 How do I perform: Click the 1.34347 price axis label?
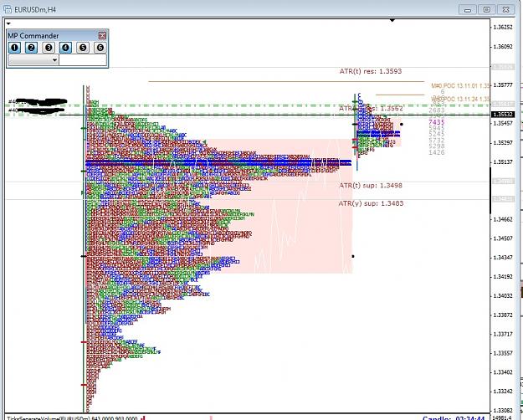(x=503, y=258)
